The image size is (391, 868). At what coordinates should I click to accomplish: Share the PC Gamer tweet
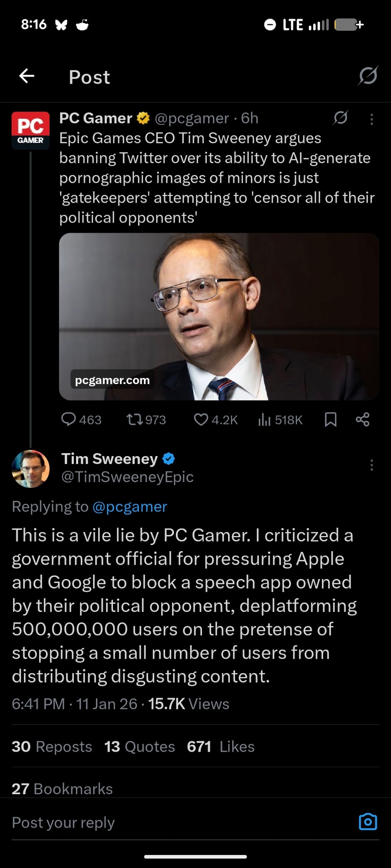(x=363, y=419)
